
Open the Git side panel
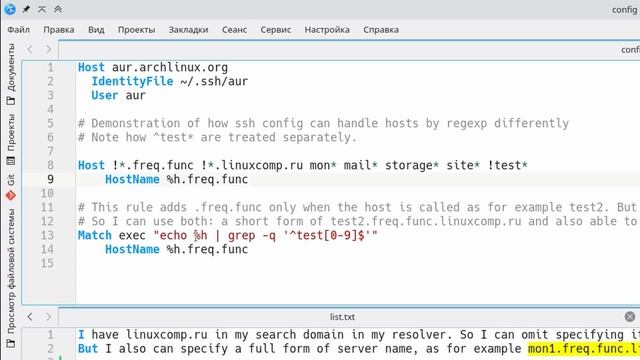pyautogui.click(x=11, y=187)
